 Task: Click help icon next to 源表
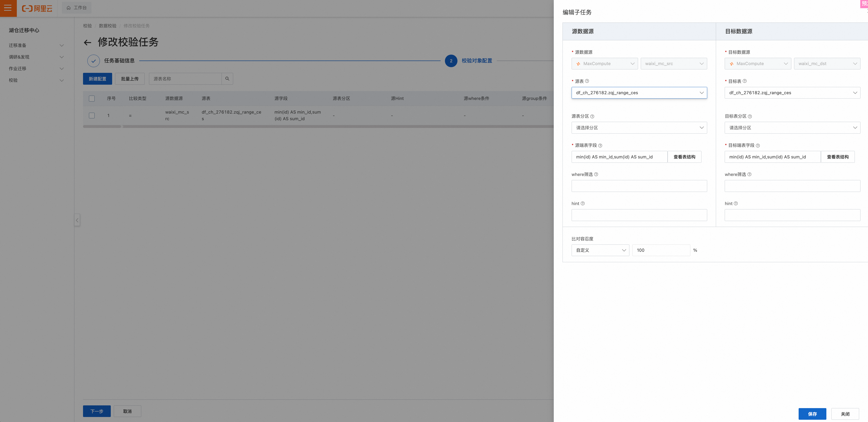click(587, 81)
